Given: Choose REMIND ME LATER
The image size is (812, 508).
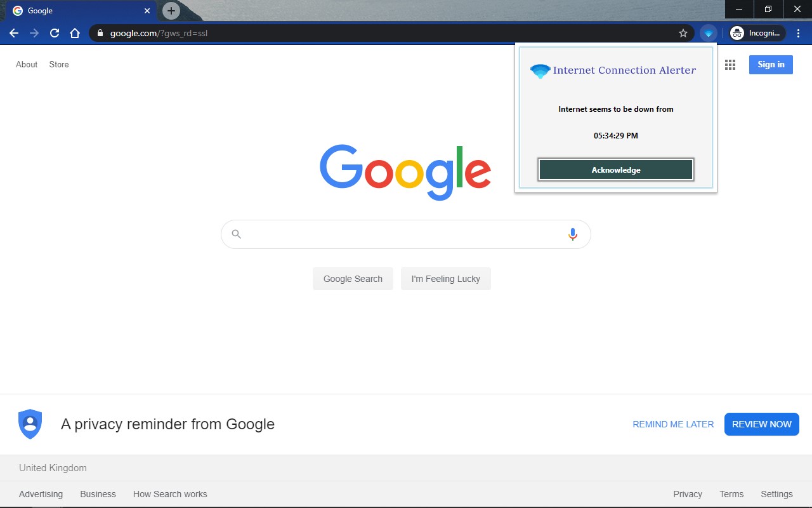Looking at the screenshot, I should click(673, 424).
